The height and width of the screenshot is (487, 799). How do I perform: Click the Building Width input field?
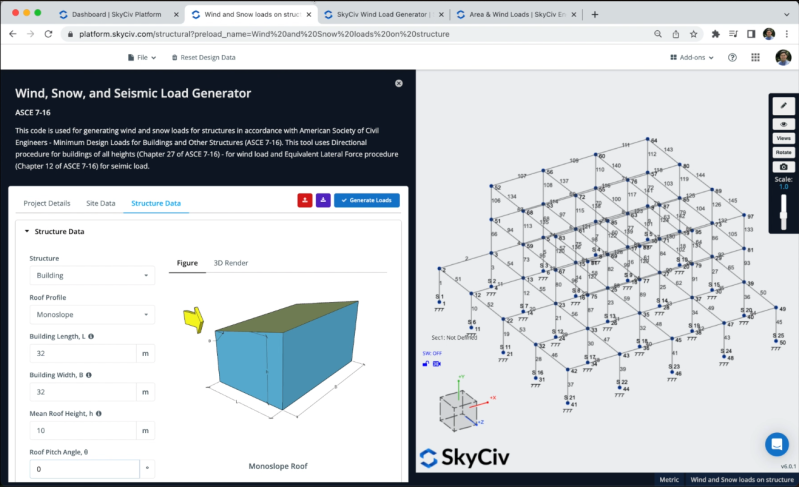[83, 392]
